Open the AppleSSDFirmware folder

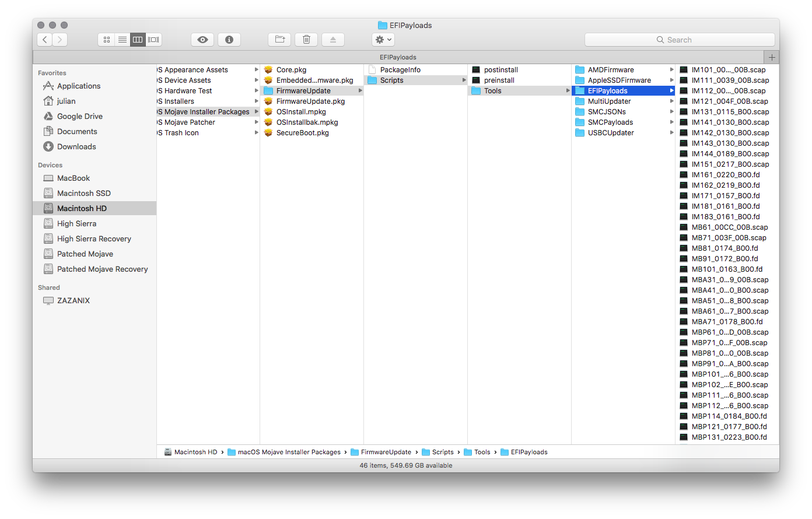point(623,80)
